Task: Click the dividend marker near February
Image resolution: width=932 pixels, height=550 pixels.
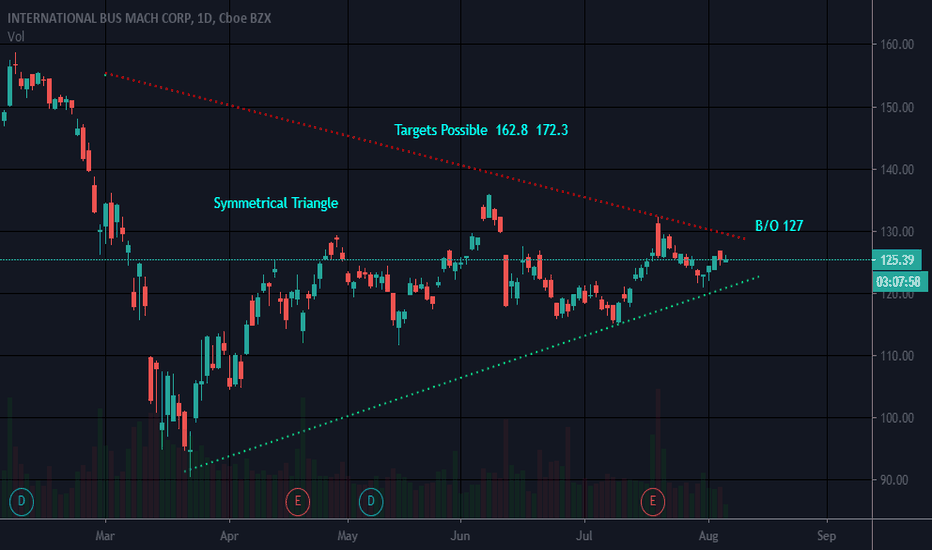Action: (21, 501)
